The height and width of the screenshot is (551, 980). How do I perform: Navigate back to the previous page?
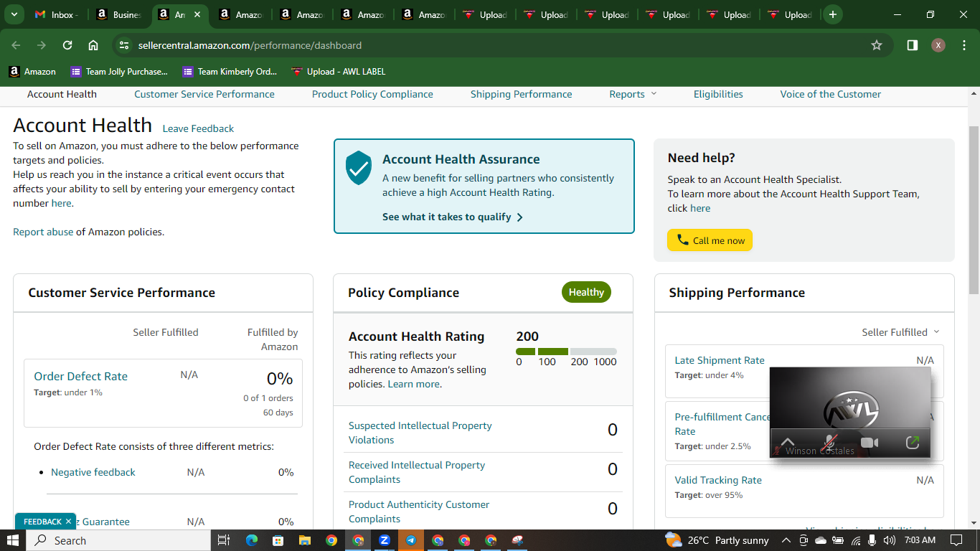click(x=16, y=45)
